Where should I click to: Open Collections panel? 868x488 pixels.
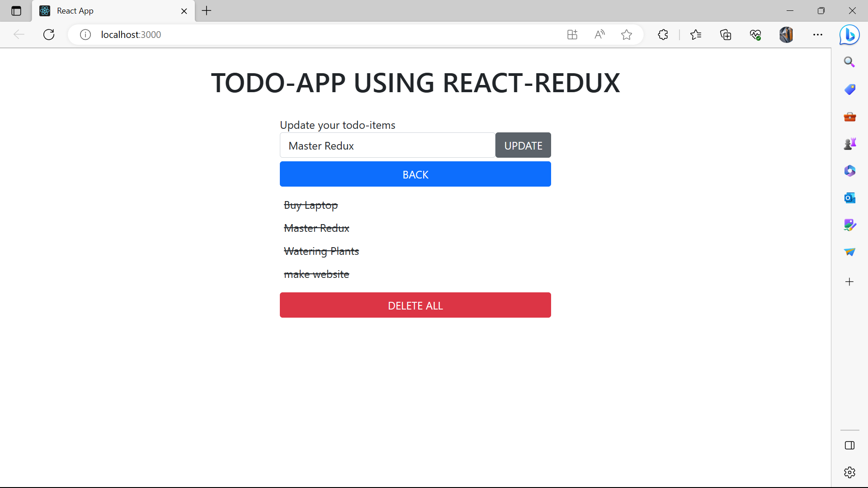(x=726, y=34)
